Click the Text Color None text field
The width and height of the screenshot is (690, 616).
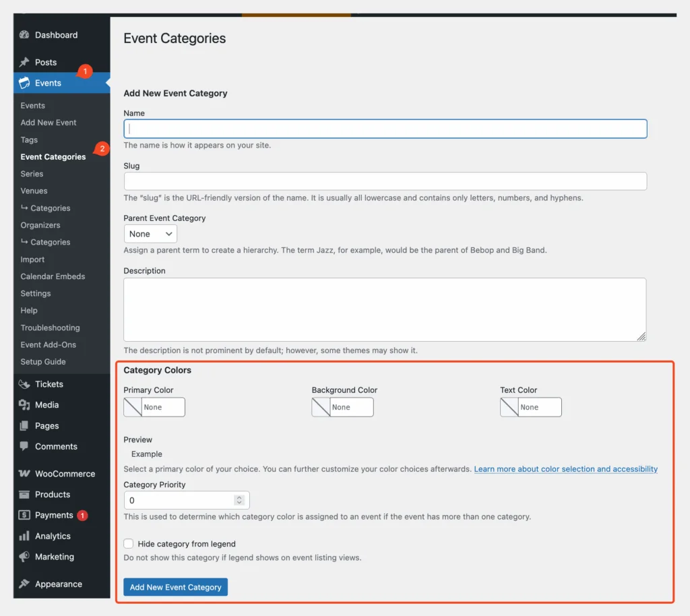(x=540, y=407)
